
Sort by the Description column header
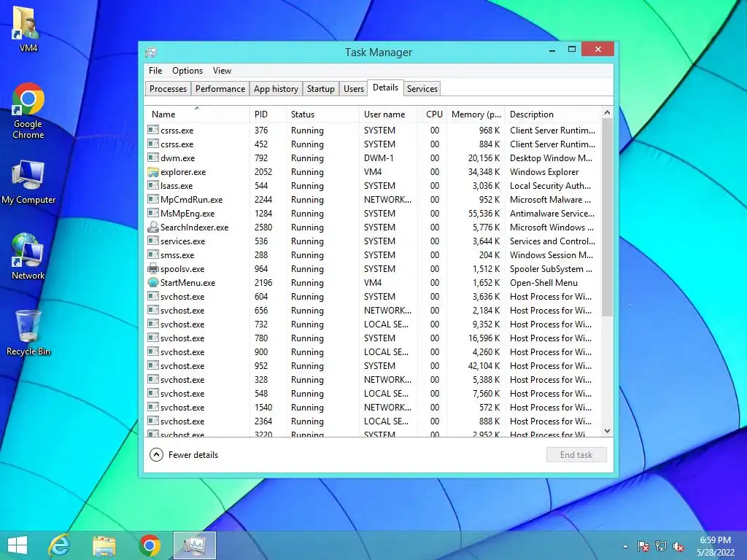point(554,114)
